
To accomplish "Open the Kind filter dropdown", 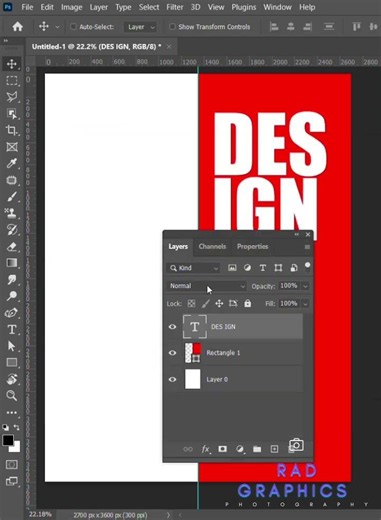I will [193, 268].
